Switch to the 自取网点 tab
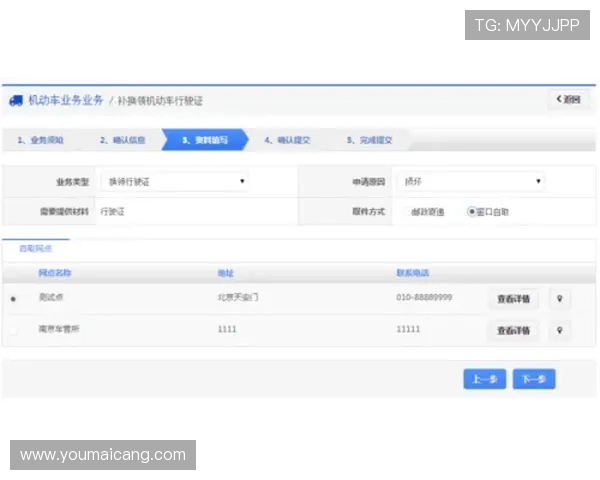 (36, 249)
